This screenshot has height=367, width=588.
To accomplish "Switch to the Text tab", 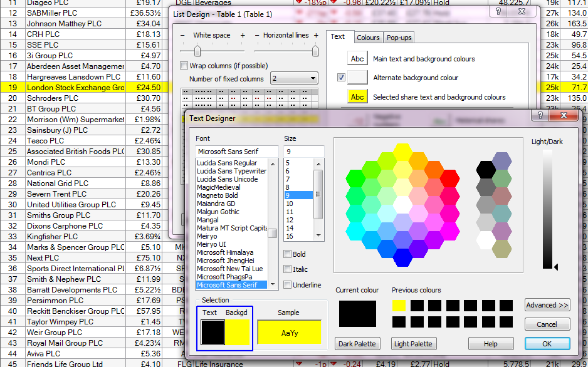I will click(337, 37).
